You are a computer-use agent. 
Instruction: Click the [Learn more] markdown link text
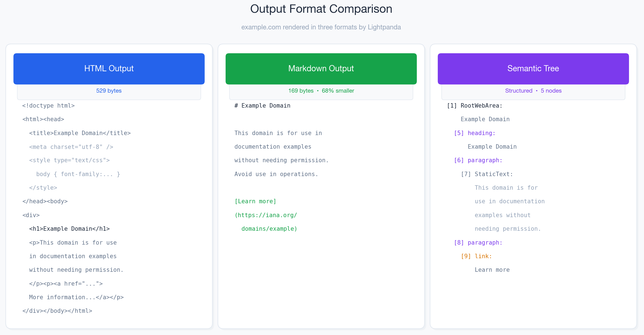(255, 201)
